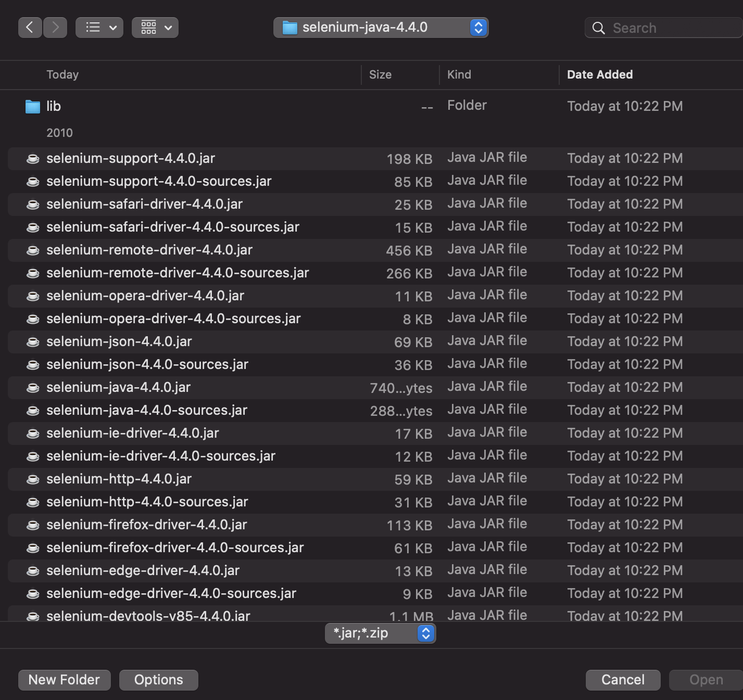
Task: Open the grouping options grid dropdown
Action: point(155,28)
